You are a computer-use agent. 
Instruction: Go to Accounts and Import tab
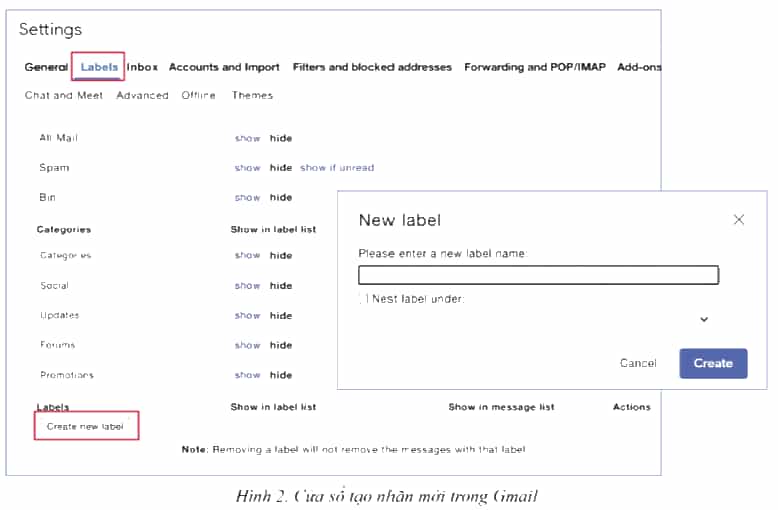pos(224,67)
